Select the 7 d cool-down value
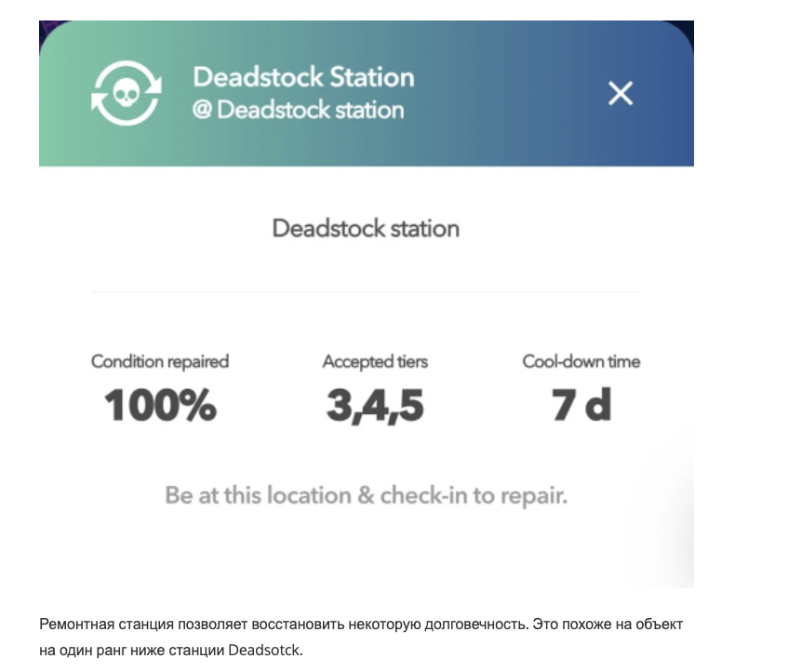Viewport: 802px width, 672px height. click(x=581, y=405)
